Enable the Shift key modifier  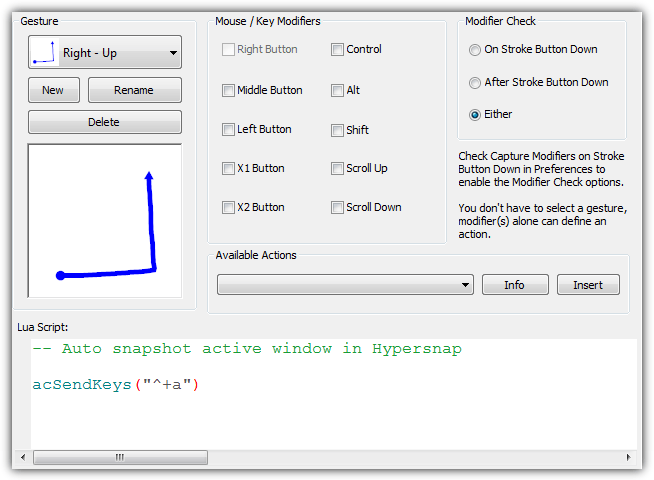pos(337,130)
